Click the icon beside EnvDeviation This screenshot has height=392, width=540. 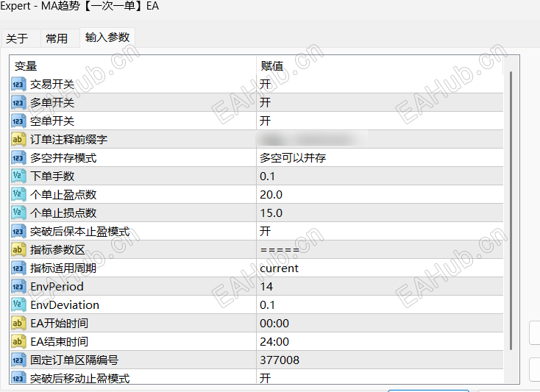tap(18, 305)
